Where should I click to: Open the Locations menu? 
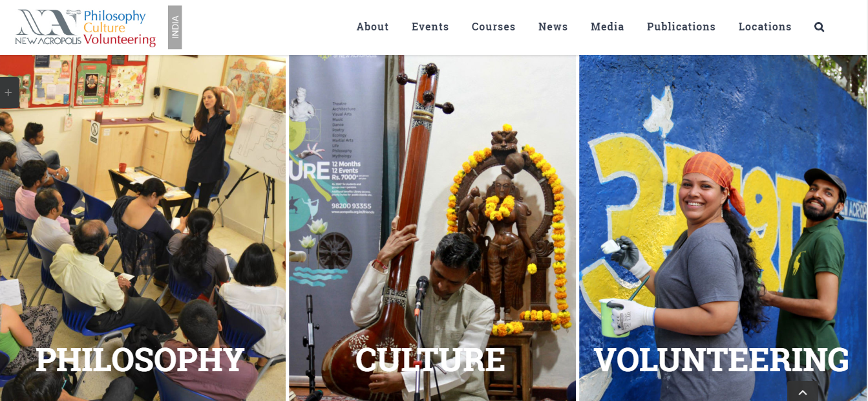click(x=765, y=27)
